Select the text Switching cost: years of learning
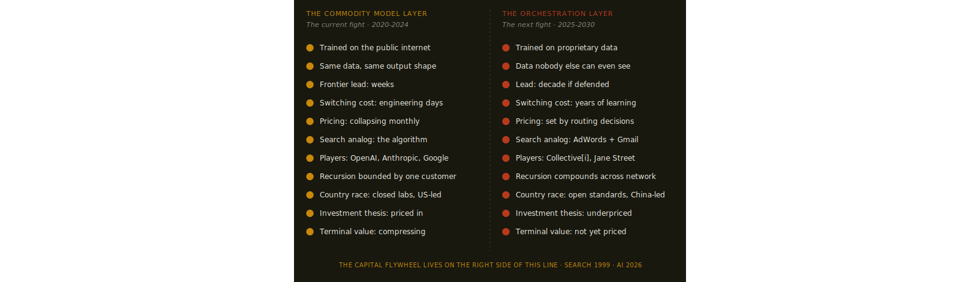The width and height of the screenshot is (980, 282). [x=576, y=103]
